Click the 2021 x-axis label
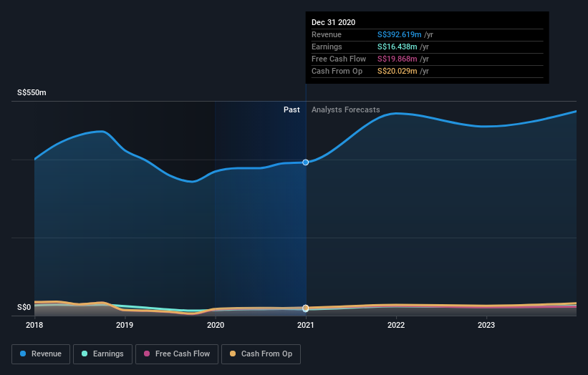Viewport: 588px width, 375px height. [x=306, y=325]
